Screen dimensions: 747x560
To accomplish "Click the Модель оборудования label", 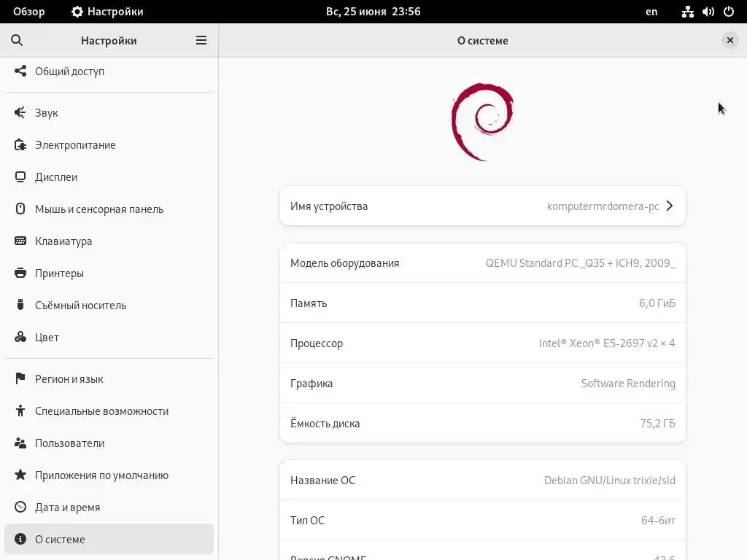I will [x=344, y=262].
